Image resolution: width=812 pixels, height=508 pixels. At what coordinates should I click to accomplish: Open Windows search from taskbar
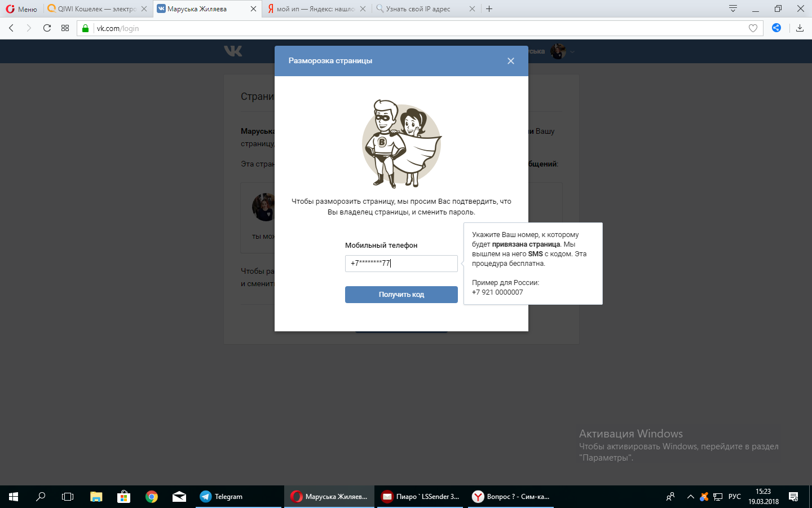pos(41,497)
